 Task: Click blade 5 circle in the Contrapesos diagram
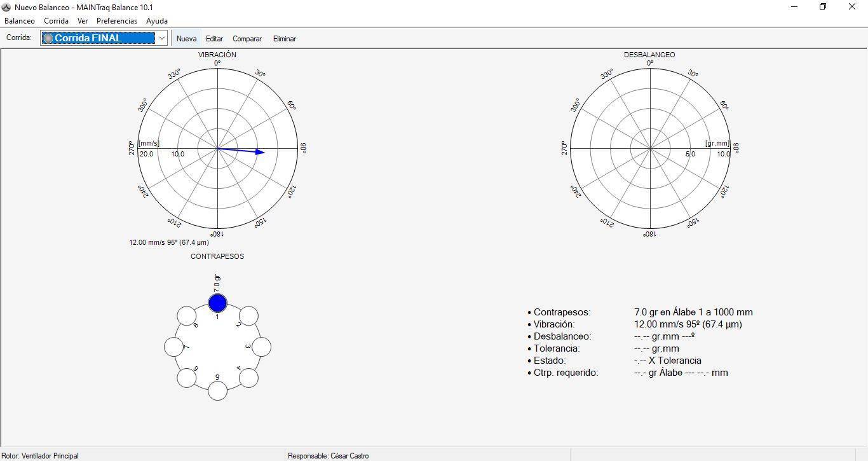click(x=217, y=392)
